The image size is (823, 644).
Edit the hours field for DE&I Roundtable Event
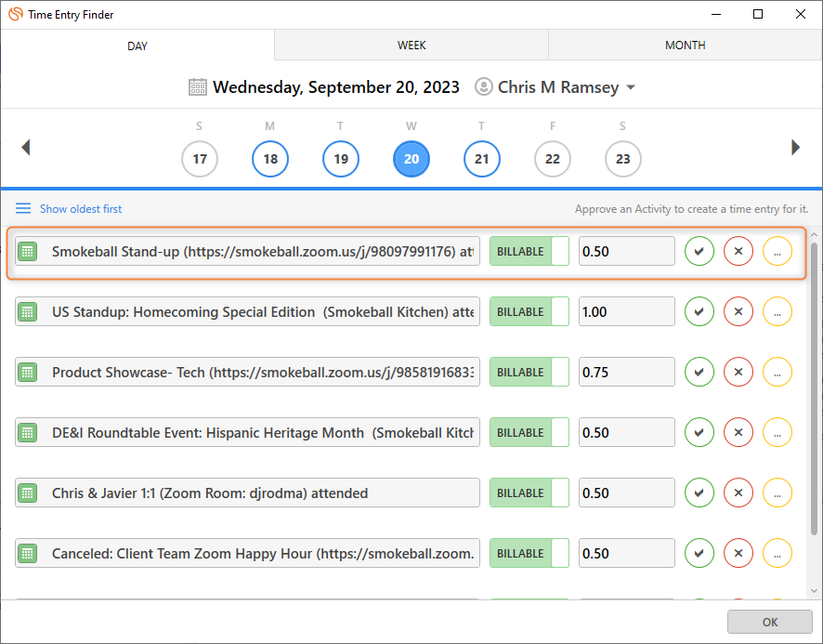[627, 432]
